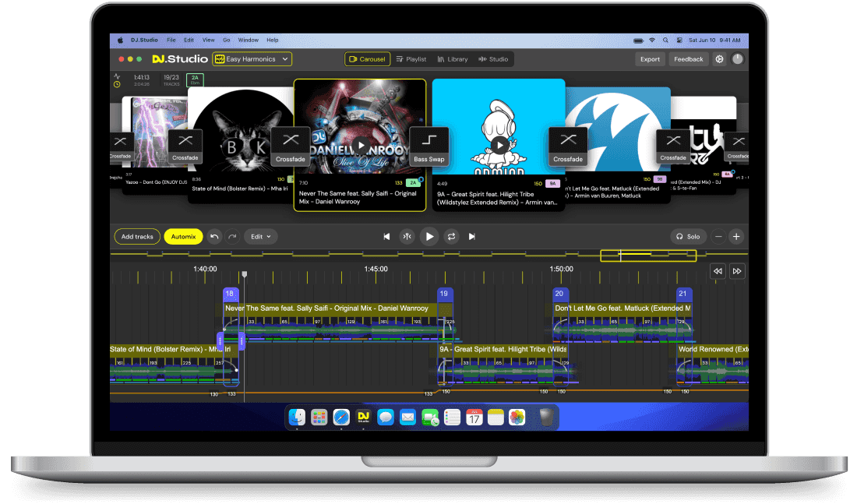Toggle loop playback
Screen dimensions: 857x504
[x=451, y=236]
